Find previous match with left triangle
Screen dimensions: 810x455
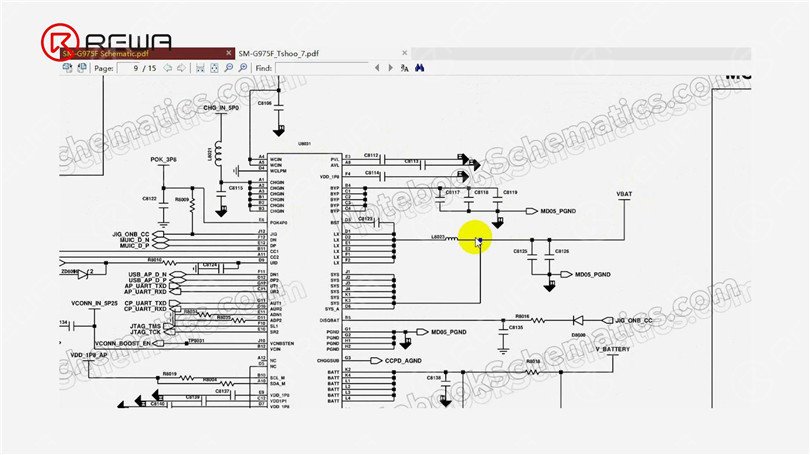click(377, 68)
